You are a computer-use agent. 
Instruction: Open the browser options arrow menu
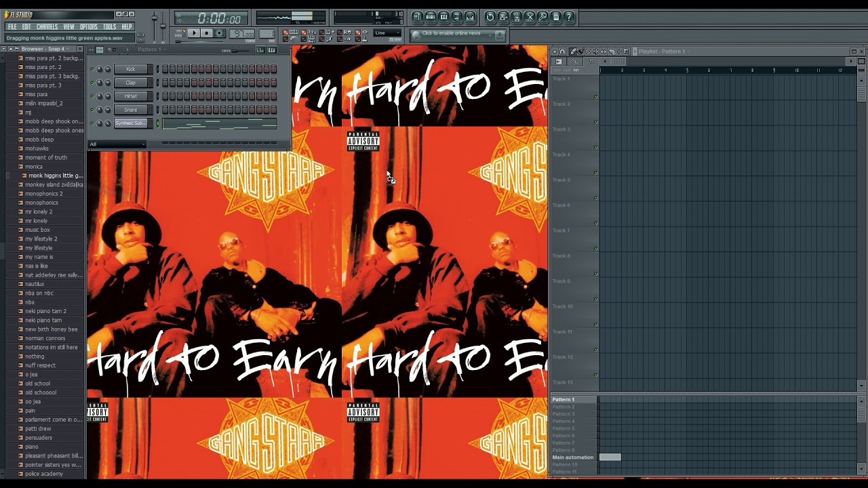pyautogui.click(x=3, y=49)
